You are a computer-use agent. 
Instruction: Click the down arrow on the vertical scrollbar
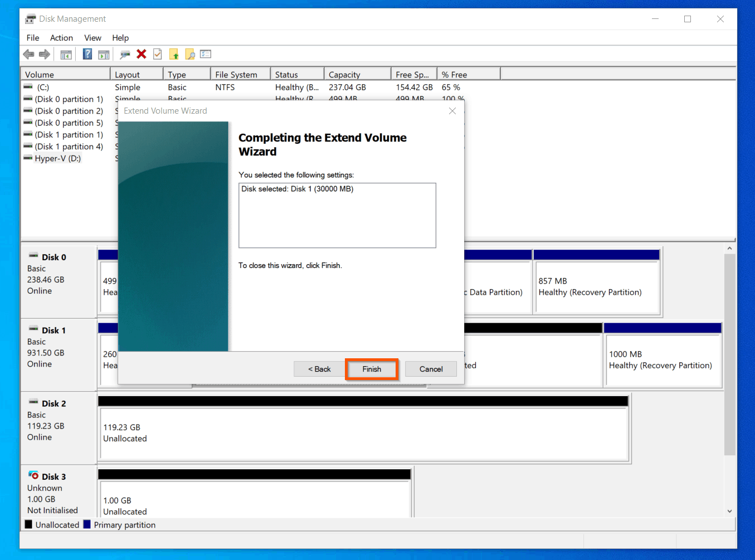coord(730,510)
